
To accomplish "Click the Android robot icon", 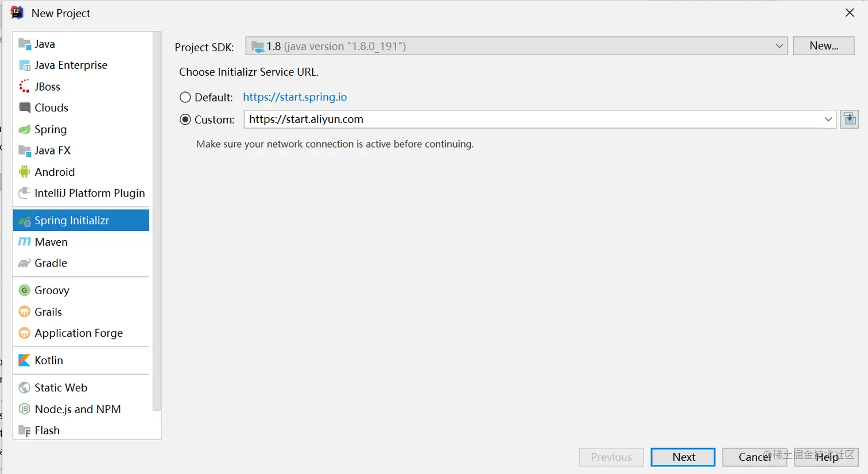I will 24,172.
